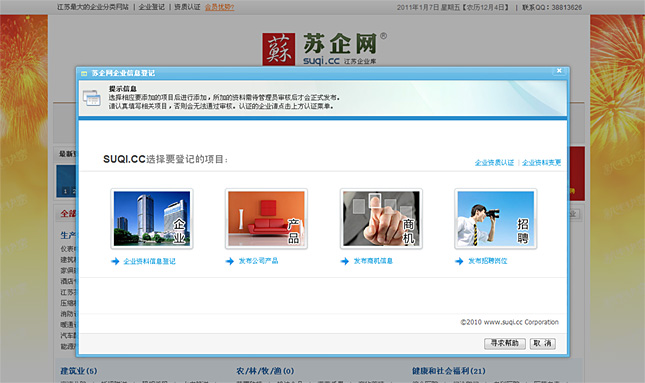Open the 企业 building image card
Viewport: 645px width, 383px height.
(152, 219)
